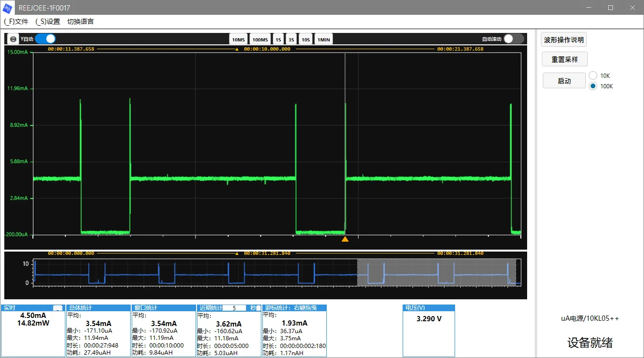644x358 pixels.
Task: Set the time window to 1S
Action: point(278,40)
